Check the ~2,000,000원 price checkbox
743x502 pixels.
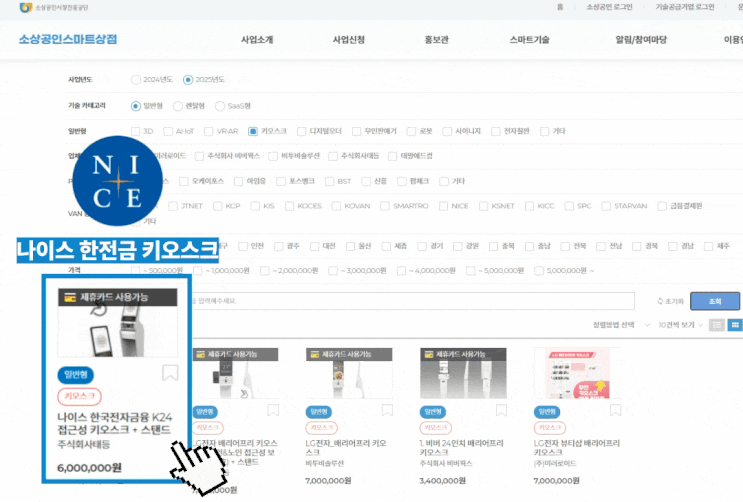tap(264, 271)
